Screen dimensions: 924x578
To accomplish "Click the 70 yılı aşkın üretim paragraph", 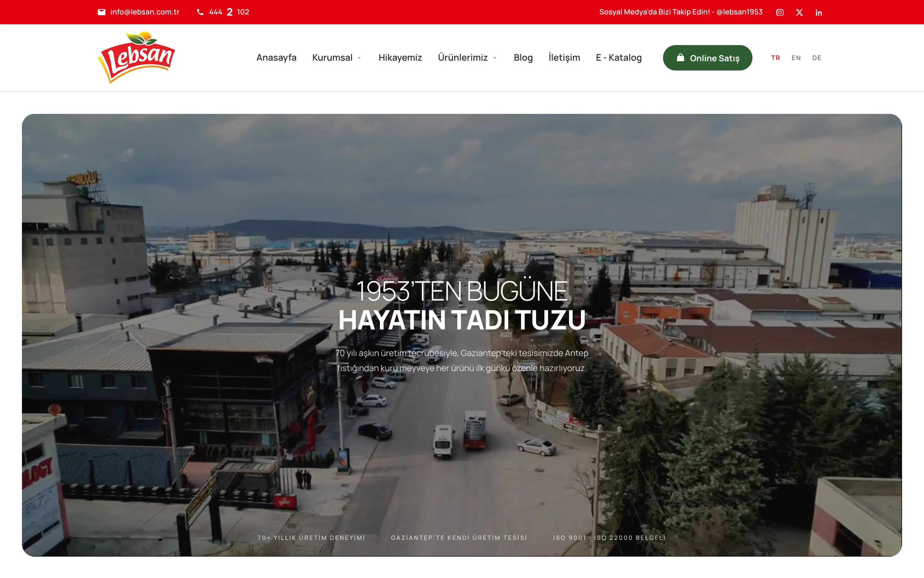I will click(x=462, y=360).
